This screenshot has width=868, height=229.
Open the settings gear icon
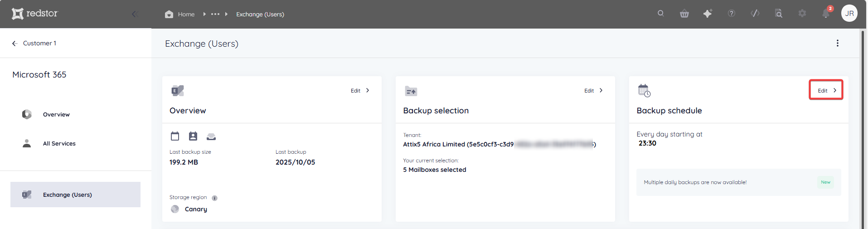pyautogui.click(x=802, y=14)
